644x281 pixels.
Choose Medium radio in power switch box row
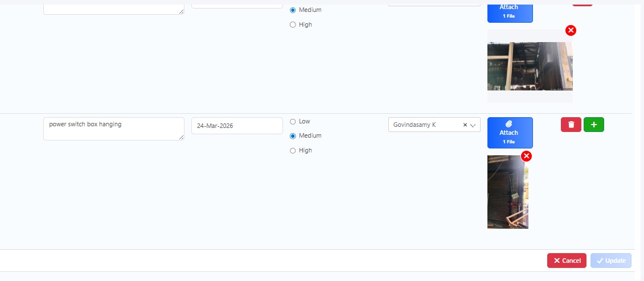click(293, 136)
